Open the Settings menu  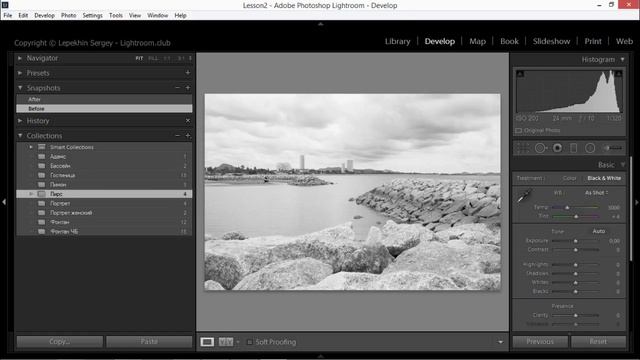click(93, 16)
